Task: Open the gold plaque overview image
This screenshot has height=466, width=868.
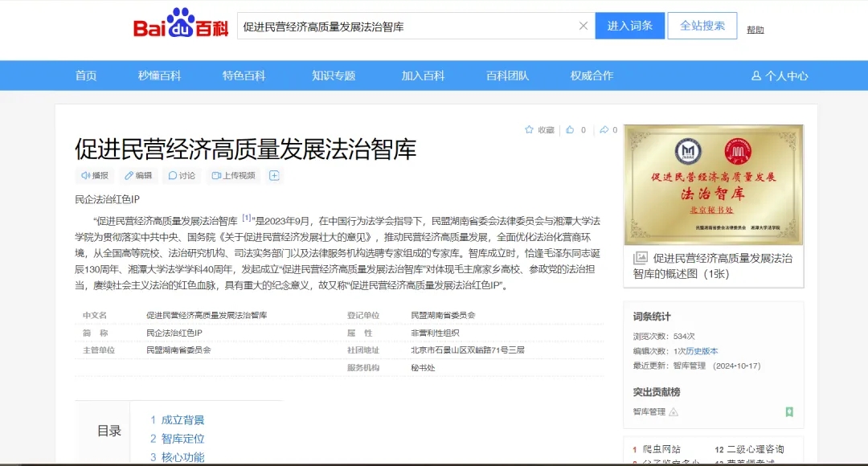Action: click(713, 185)
